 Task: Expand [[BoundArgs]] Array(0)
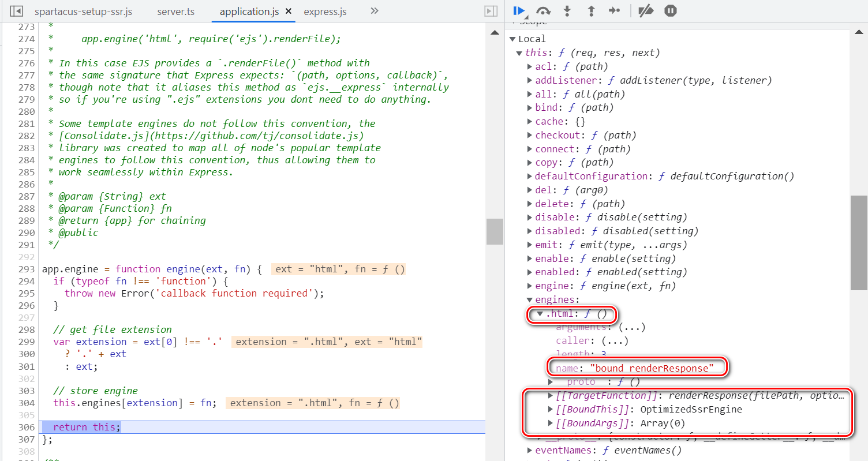coord(551,423)
